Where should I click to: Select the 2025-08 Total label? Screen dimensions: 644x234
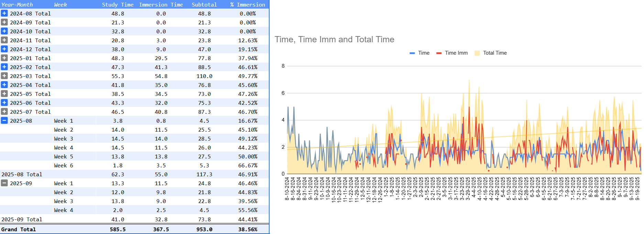click(x=22, y=174)
